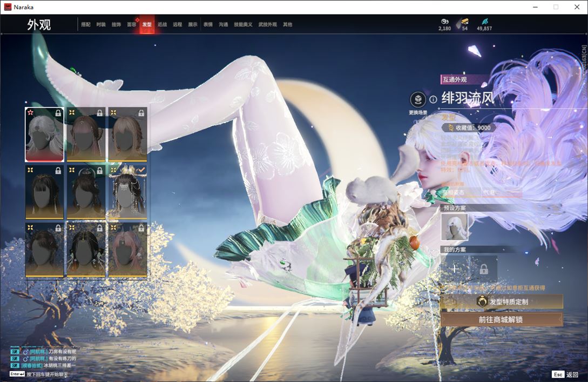The image size is (588, 382).
Task: Select the light brown braided hairstyle top right
Action: pos(127,135)
